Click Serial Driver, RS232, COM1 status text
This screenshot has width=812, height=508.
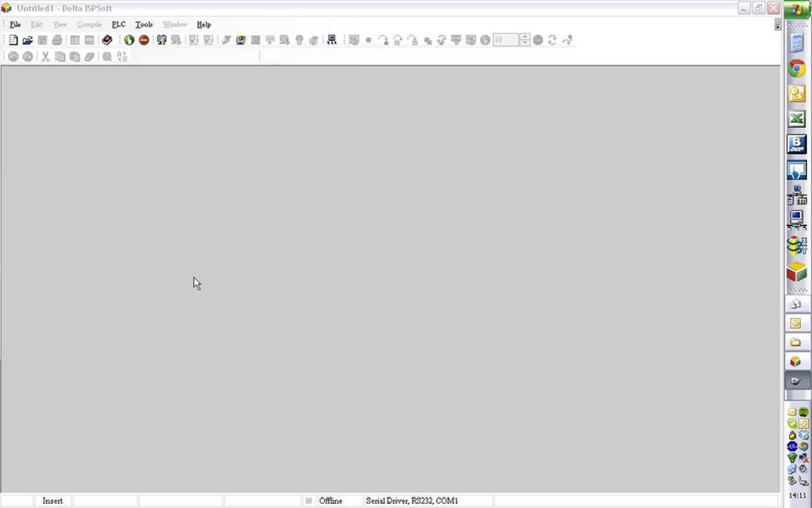click(x=411, y=501)
